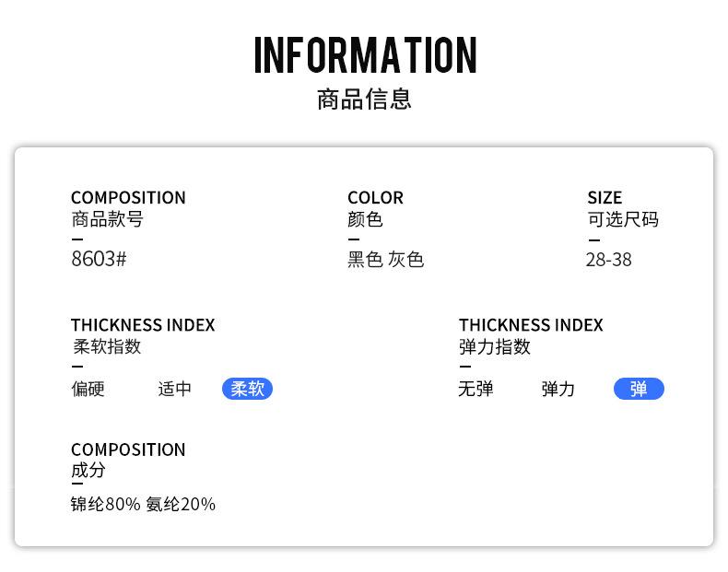Pick the 偏硬 softness option
Viewport: 728px width, 572px height.
[x=88, y=389]
